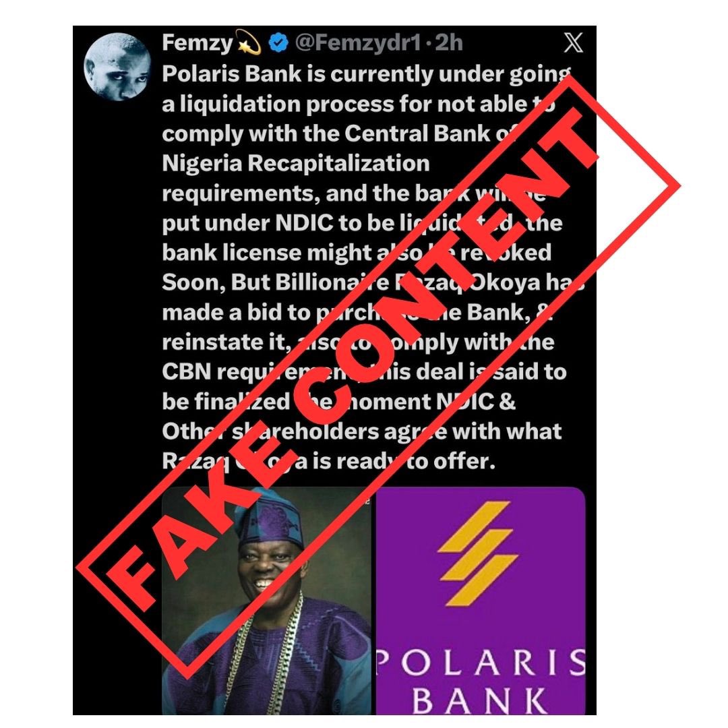
Task: Open the Femzy display name
Action: pyautogui.click(x=198, y=42)
